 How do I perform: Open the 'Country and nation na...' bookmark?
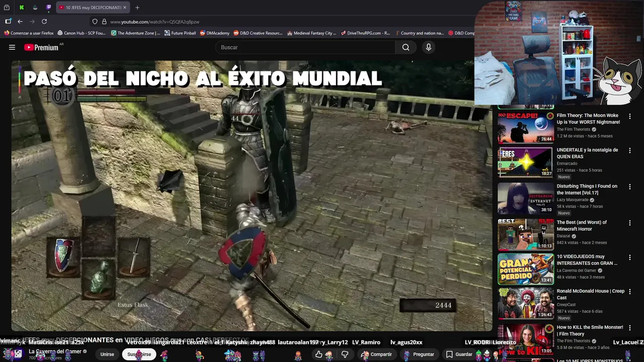419,33
